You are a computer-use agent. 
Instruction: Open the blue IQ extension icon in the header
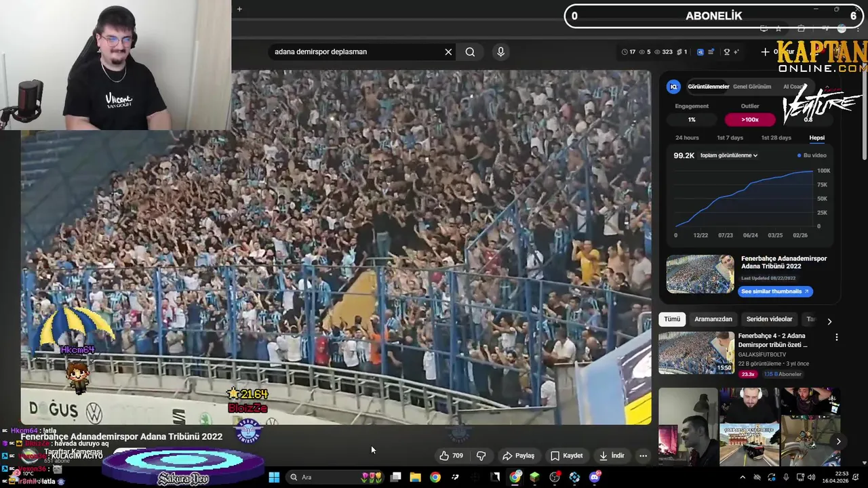(x=701, y=52)
